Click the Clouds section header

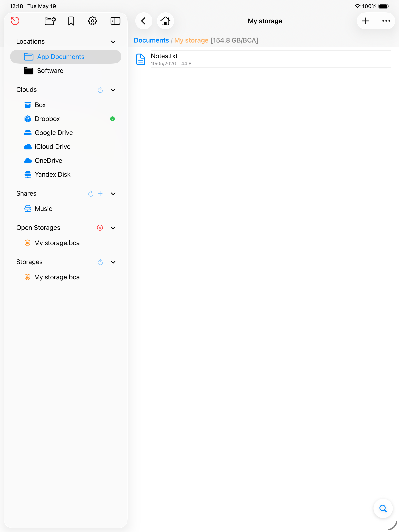pos(26,90)
